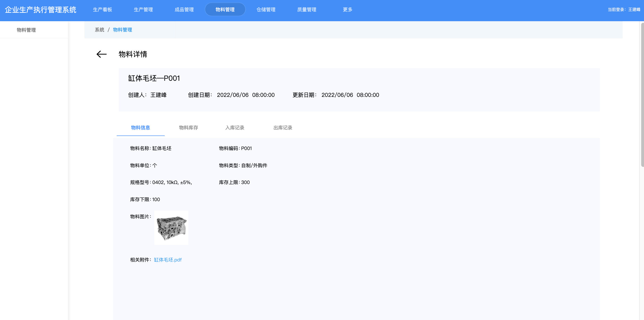
Task: Click the 企业生产执行管理系统 title
Action: [41, 10]
